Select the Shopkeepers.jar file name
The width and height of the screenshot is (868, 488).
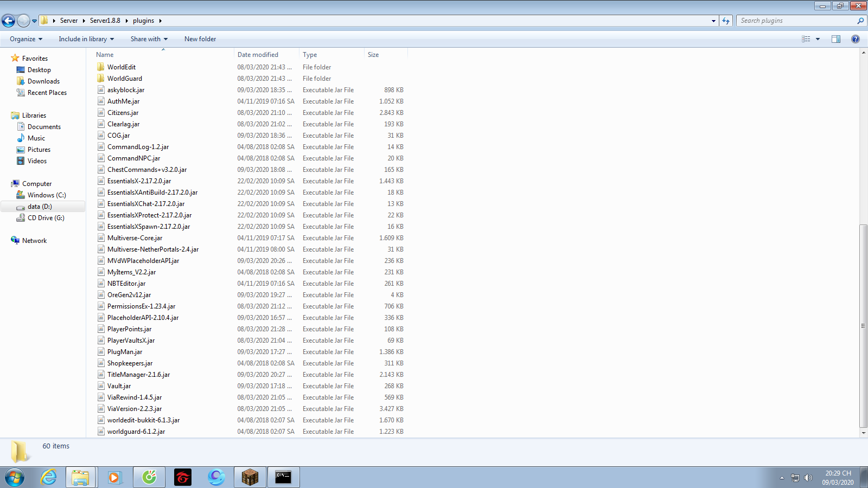click(130, 363)
